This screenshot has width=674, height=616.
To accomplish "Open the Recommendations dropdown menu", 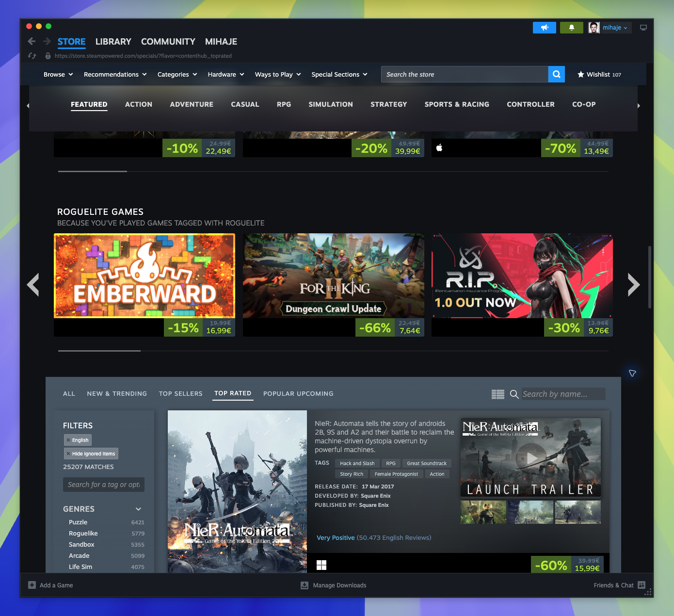I will pyautogui.click(x=115, y=74).
